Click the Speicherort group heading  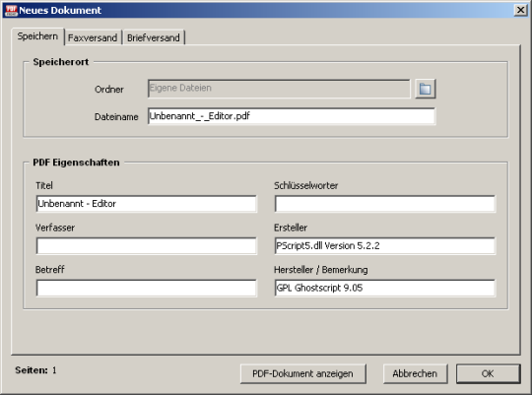(x=61, y=62)
